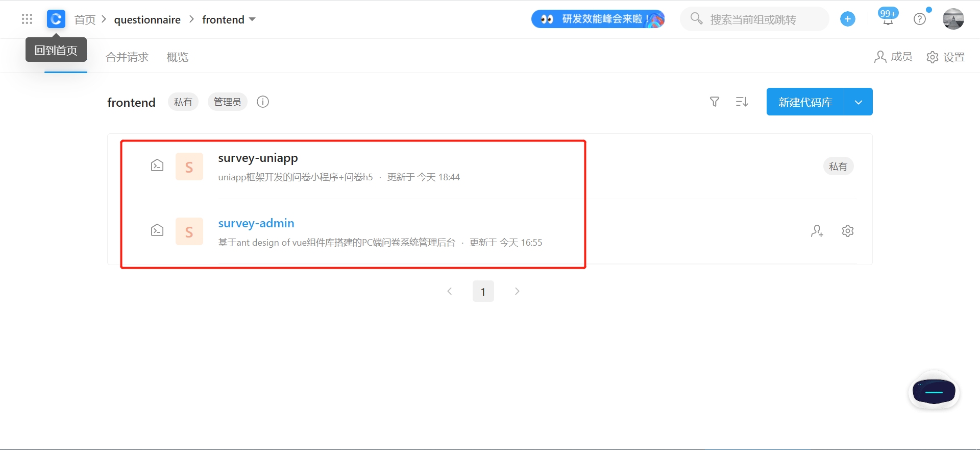Open the help question mark icon
This screenshot has height=450, width=980.
920,19
